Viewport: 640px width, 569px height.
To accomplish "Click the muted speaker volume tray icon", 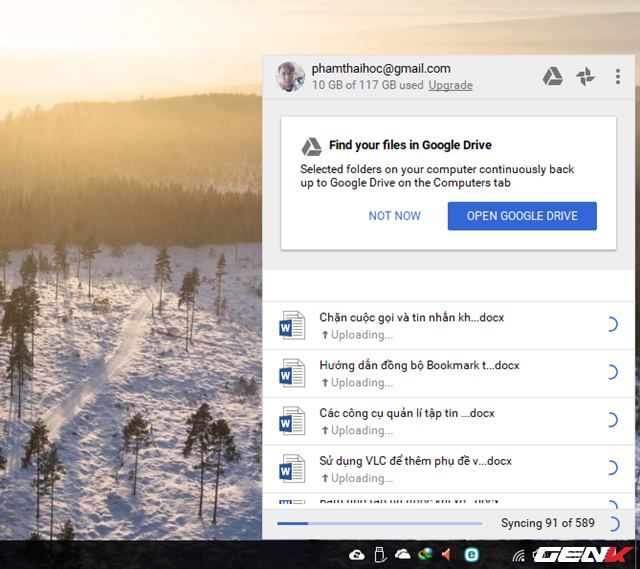I will tap(448, 554).
